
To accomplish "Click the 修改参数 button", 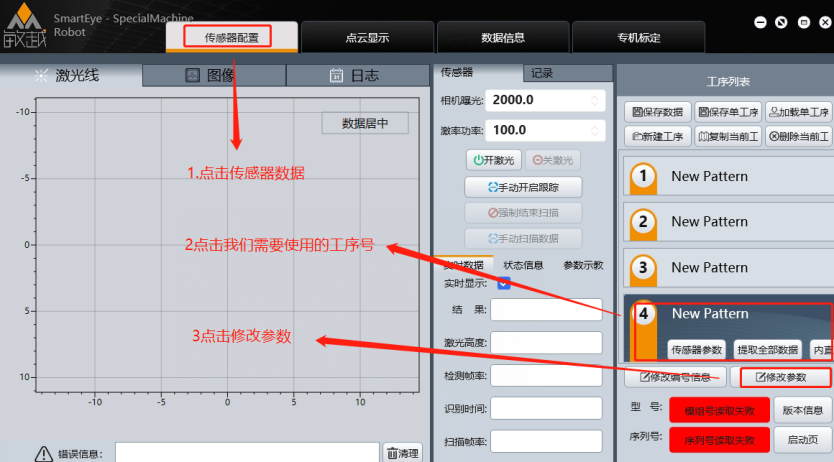I will (781, 377).
